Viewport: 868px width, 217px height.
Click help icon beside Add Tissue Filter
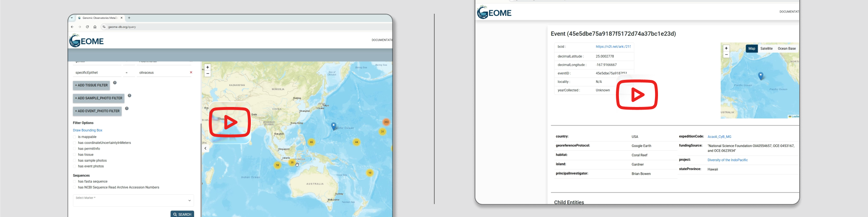(115, 83)
